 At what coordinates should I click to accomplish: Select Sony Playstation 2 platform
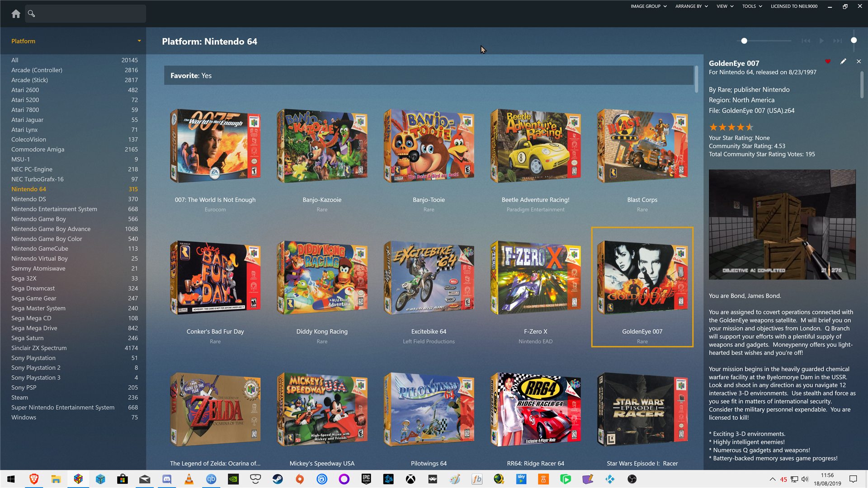(x=75, y=368)
